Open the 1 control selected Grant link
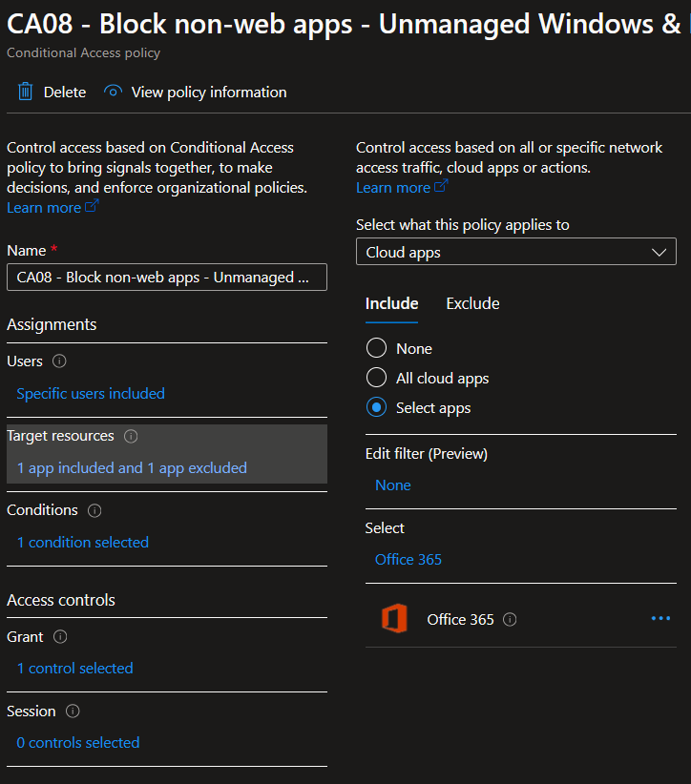This screenshot has height=784, width=691. click(75, 668)
